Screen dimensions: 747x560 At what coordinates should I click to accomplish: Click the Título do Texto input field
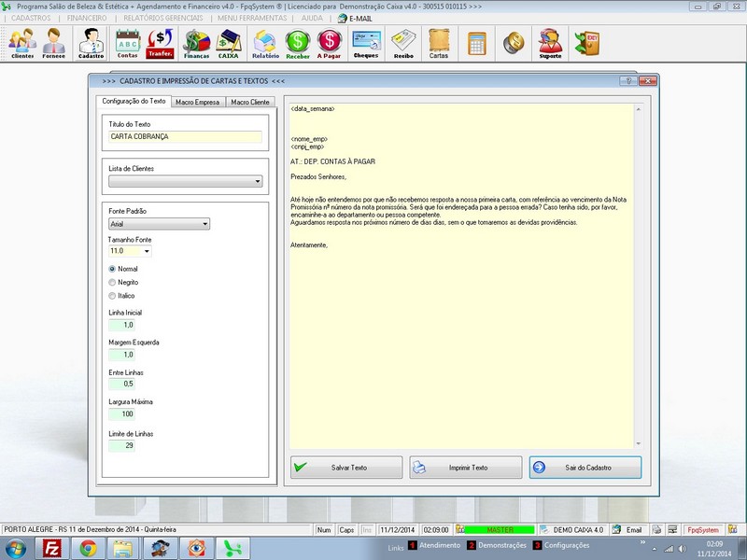pyautogui.click(x=185, y=136)
